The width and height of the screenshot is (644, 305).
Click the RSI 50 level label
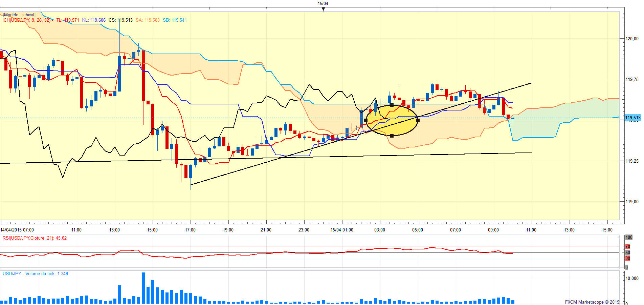coord(628,252)
